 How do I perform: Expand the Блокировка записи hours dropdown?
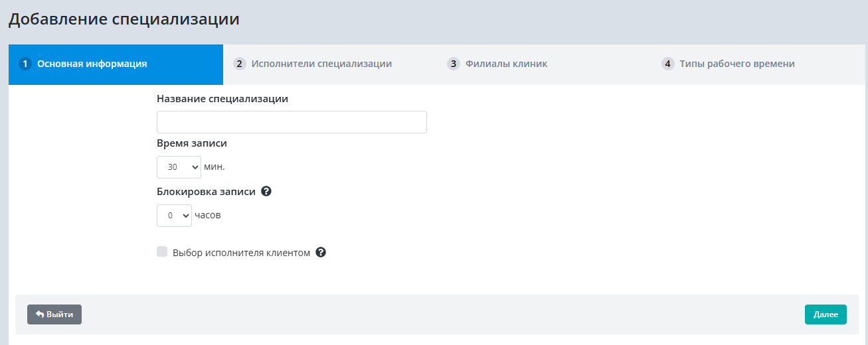tap(174, 216)
